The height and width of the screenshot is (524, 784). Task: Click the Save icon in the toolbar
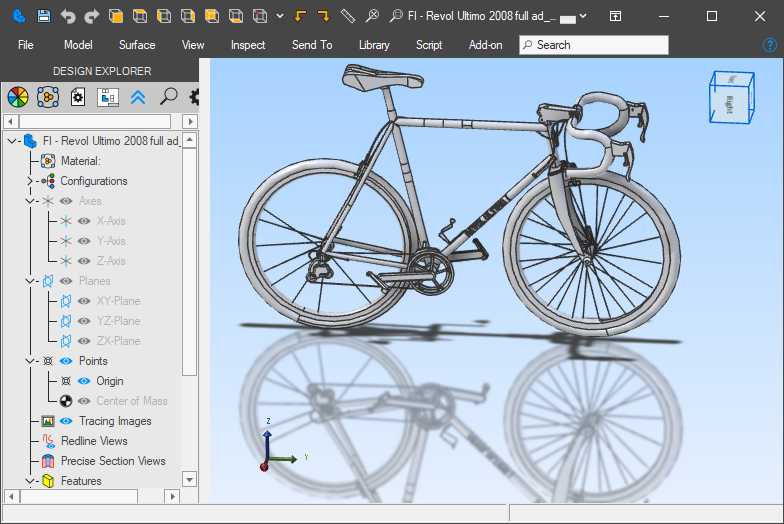(x=43, y=16)
